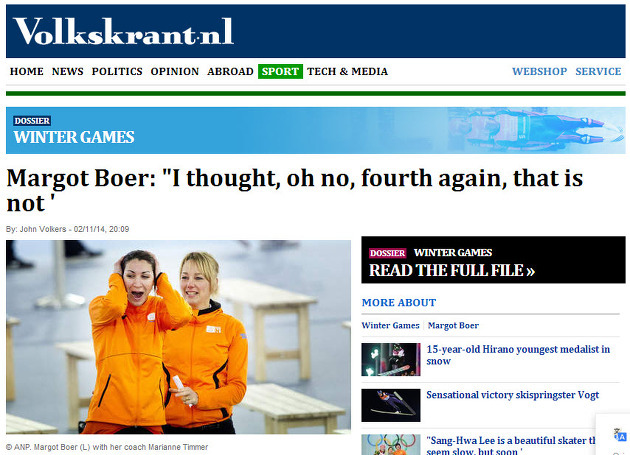This screenshot has height=455, width=630.
Task: Open the ski jumper Vogt thumbnail
Action: [x=391, y=405]
